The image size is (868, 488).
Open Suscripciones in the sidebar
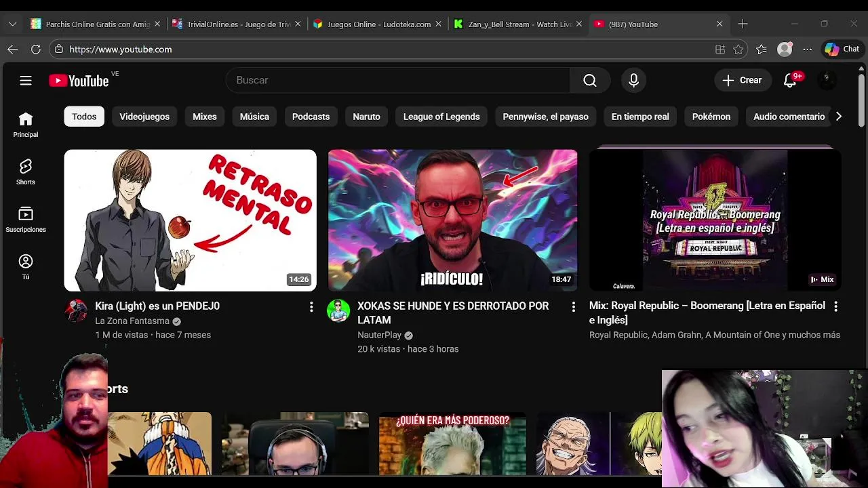pos(26,220)
